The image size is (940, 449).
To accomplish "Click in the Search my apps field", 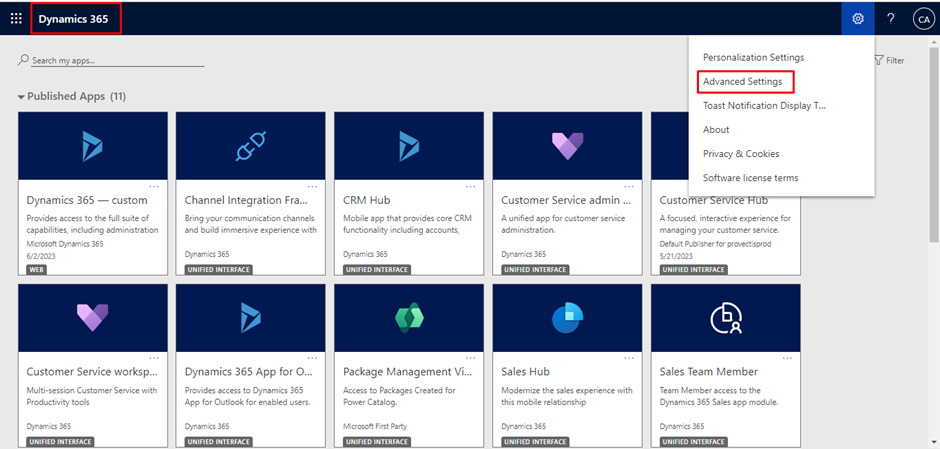I will [118, 61].
